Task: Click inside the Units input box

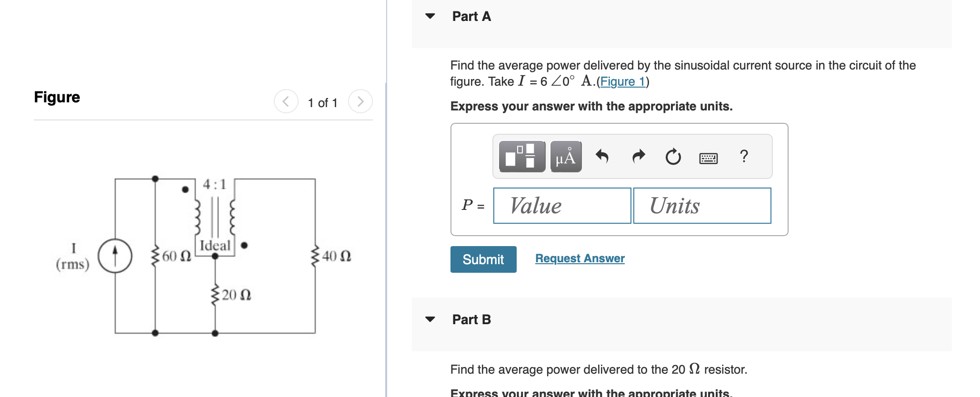Action: coord(702,205)
